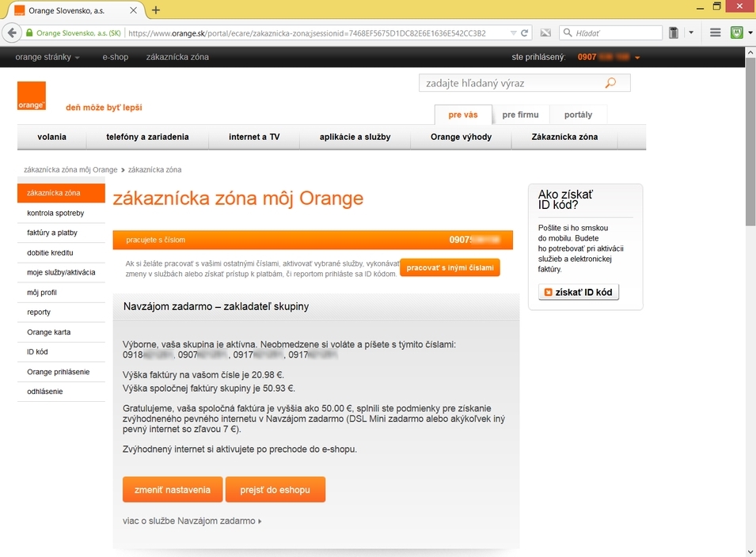This screenshot has width=756, height=557.
Task: Open the logged-in number 0907 dropdown
Action: [x=609, y=57]
